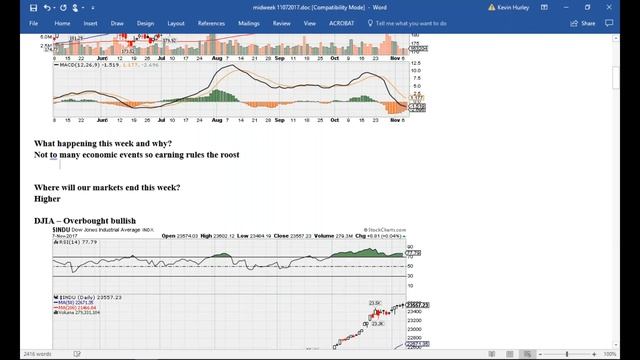The image size is (640, 360).
Task: Click the document title in the title bar
Action: coord(320,7)
